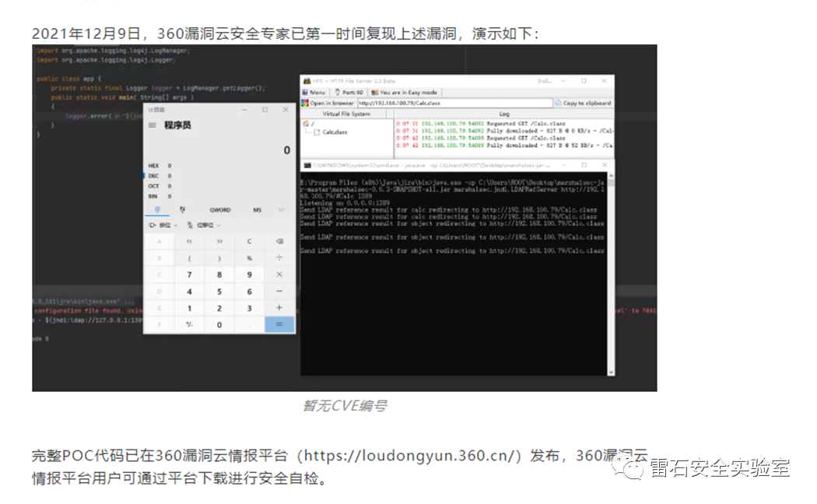This screenshot has width=817, height=504.
Task: Click the cmd window title bar icon
Action: [307, 166]
